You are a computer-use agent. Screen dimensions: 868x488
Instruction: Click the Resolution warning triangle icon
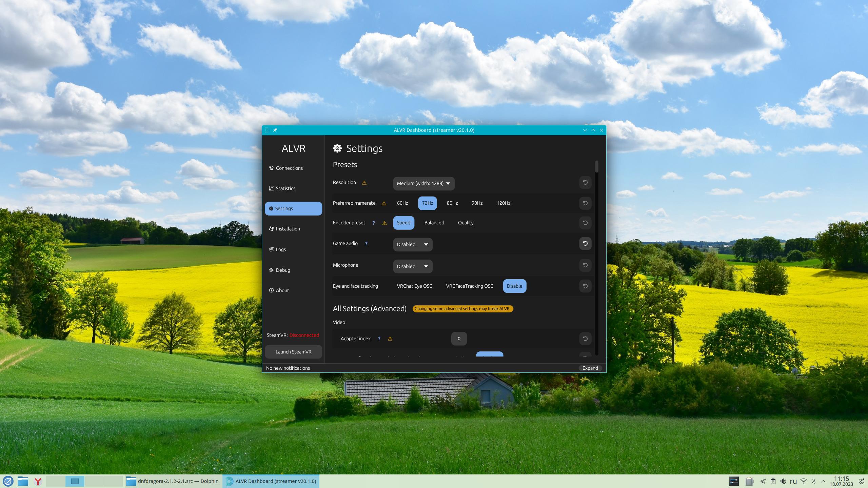364,183
